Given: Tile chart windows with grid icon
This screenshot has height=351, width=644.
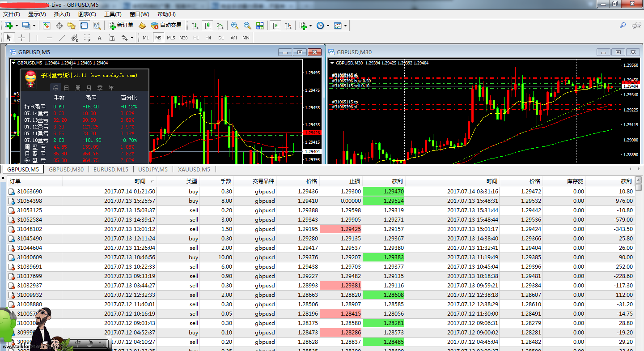Looking at the screenshot, I should tap(260, 26).
